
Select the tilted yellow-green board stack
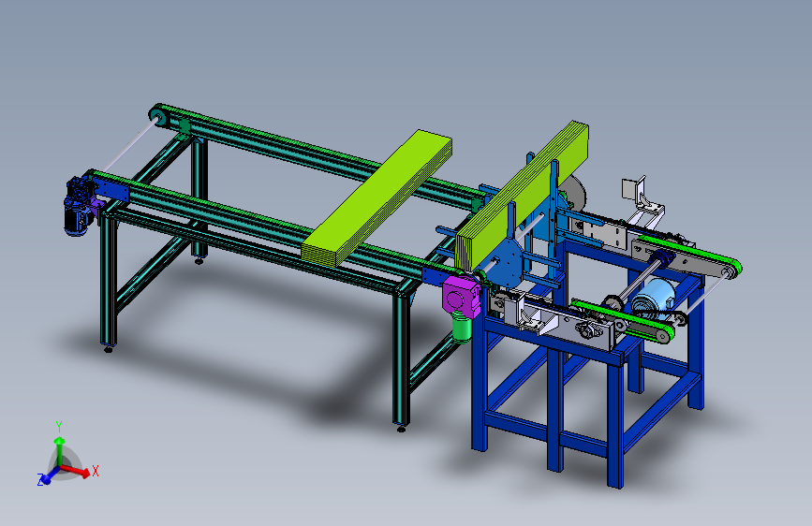point(522,197)
